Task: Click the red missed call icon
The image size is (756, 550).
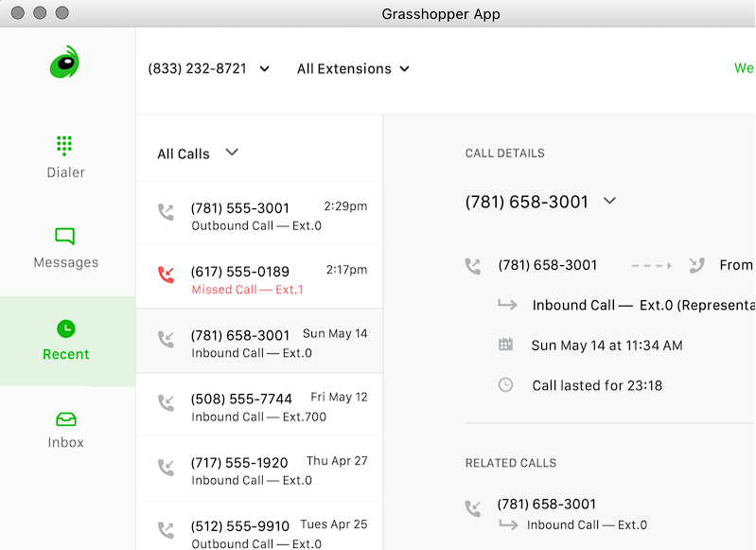Action: (167, 275)
